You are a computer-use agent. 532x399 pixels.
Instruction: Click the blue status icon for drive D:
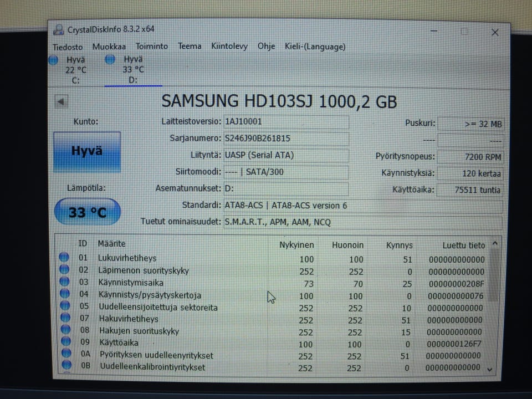pyautogui.click(x=110, y=59)
